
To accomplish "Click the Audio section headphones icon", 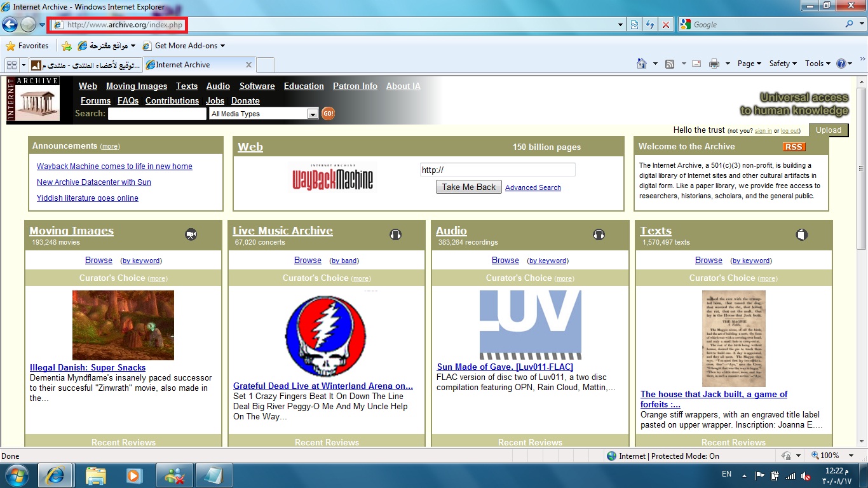I will click(599, 234).
